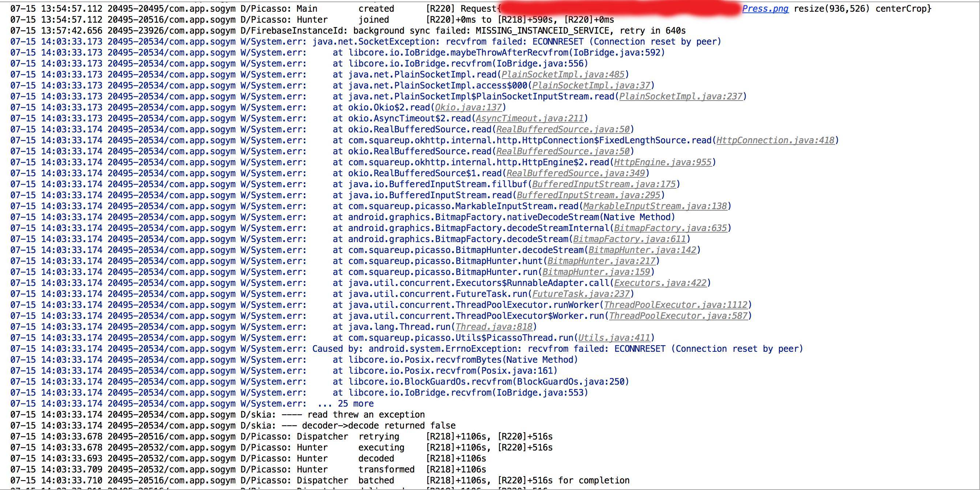Open the BitmapFactory.java:611 link
This screenshot has width=980, height=490.
point(629,239)
